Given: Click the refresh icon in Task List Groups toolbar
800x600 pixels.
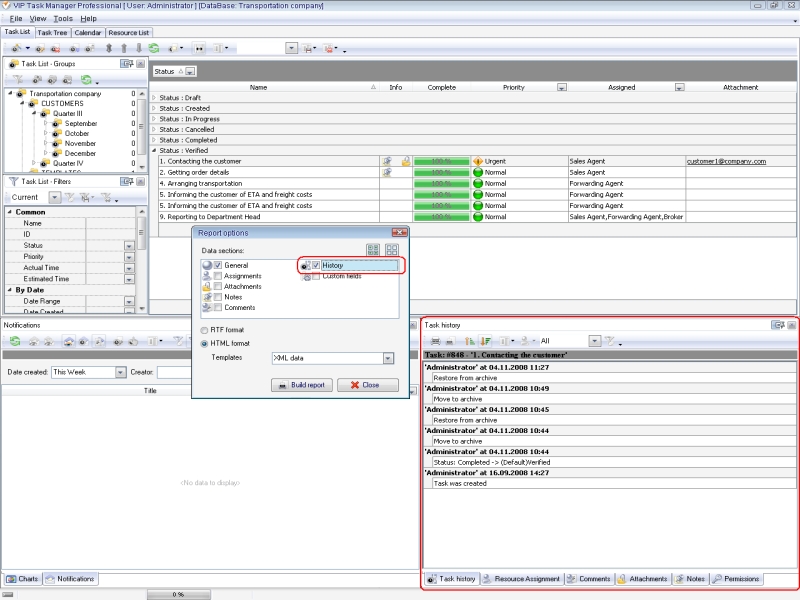Looking at the screenshot, I should coord(86,79).
